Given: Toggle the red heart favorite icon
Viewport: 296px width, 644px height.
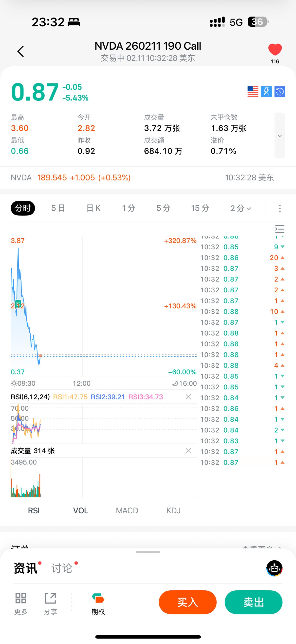Looking at the screenshot, I should click(275, 49).
